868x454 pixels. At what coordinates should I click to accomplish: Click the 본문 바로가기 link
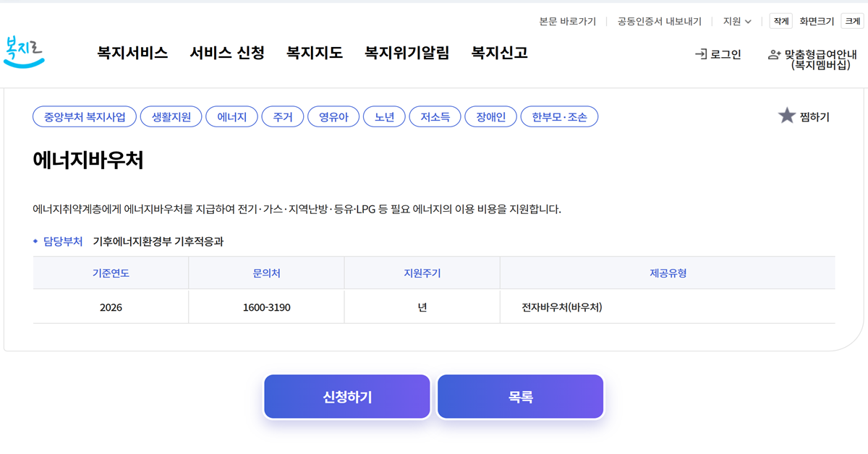click(568, 22)
